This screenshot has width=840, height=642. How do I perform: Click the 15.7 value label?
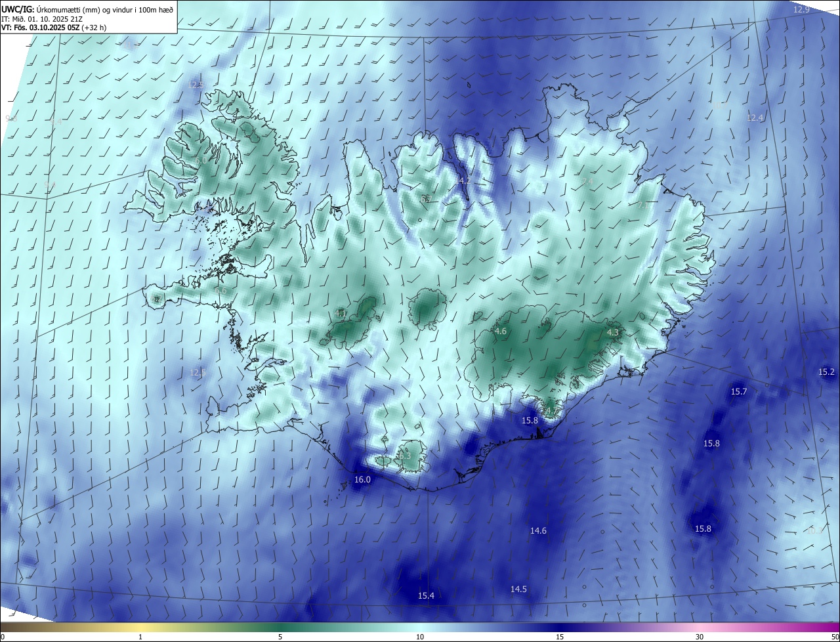coord(738,391)
